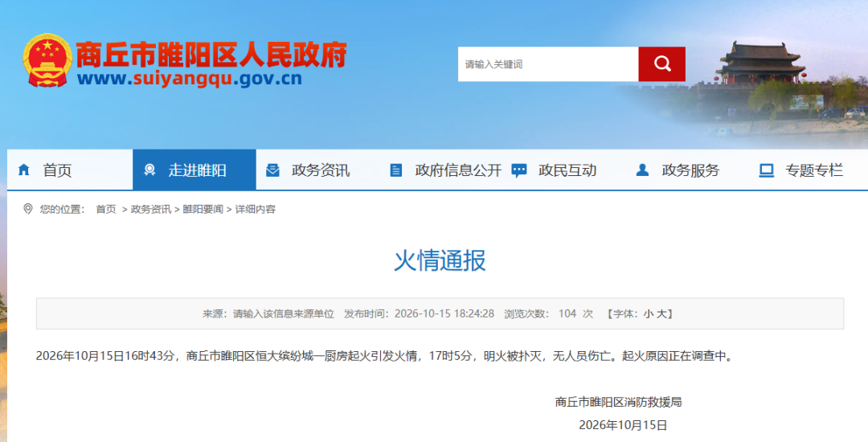Open the 专题专栏 navigation tab
Screen dimensions: 868x442
point(809,170)
